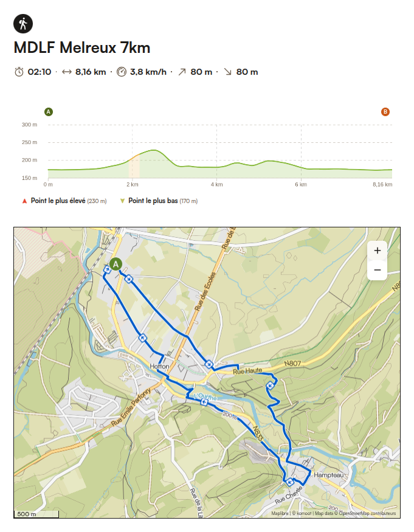The width and height of the screenshot is (414, 532).
Task: Click the waypoint marker near Hotton
Action: tap(142, 337)
